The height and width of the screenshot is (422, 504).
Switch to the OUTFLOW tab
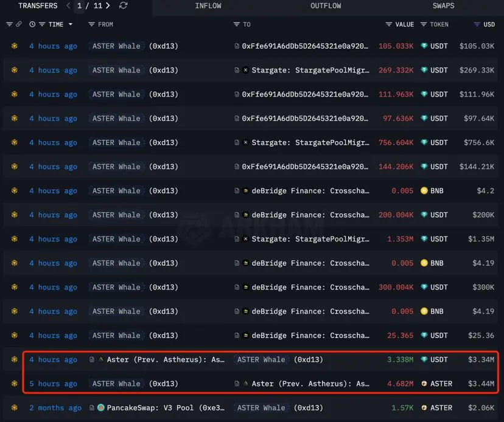tap(326, 6)
